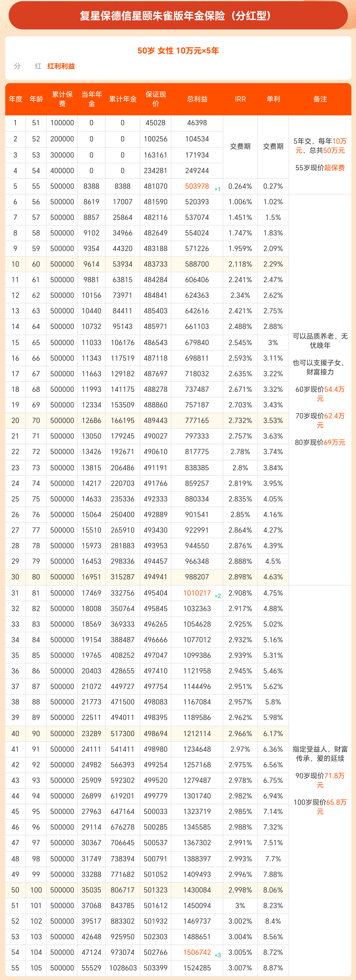This screenshot has height=980, width=356.
Task: Click the 55岁现价超保费 note
Action: coord(320,168)
